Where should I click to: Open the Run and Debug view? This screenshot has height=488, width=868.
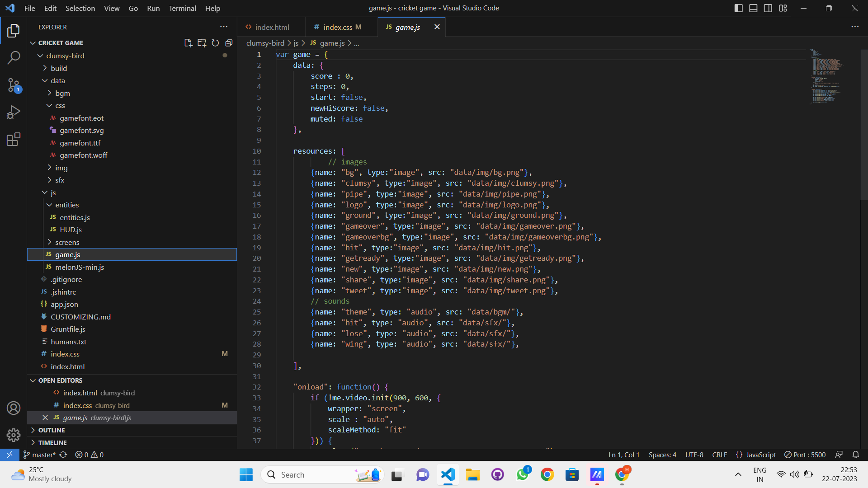coord(14,112)
